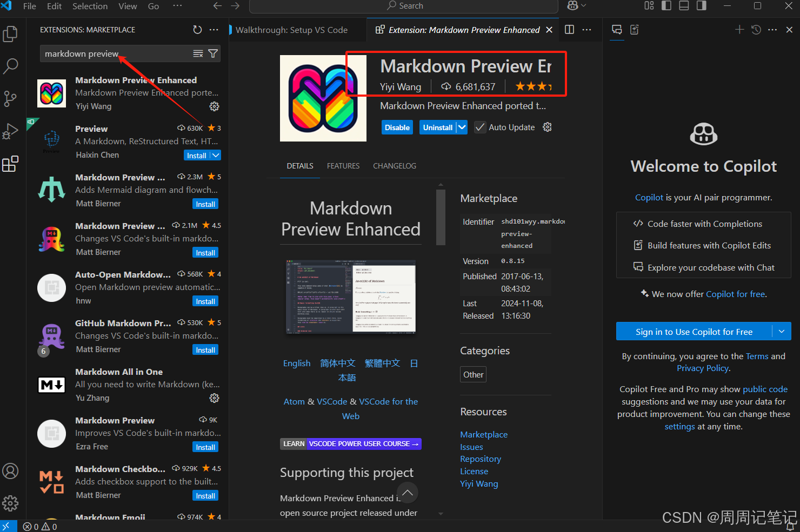Install Auto-Open Markdown extension

205,301
